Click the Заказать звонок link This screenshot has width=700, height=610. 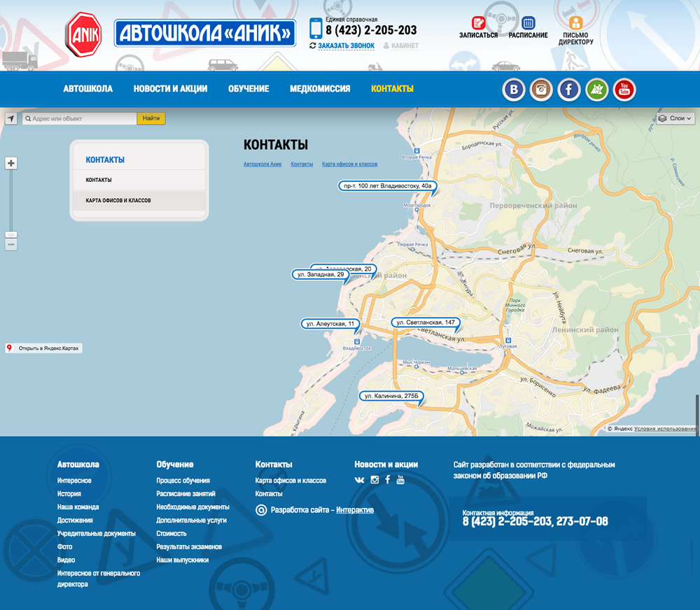tap(346, 45)
